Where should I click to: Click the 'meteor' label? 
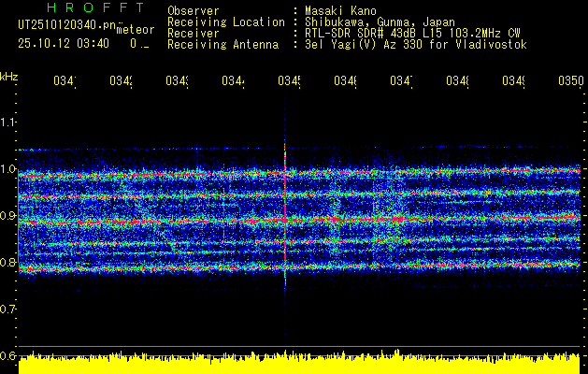pyautogui.click(x=136, y=30)
